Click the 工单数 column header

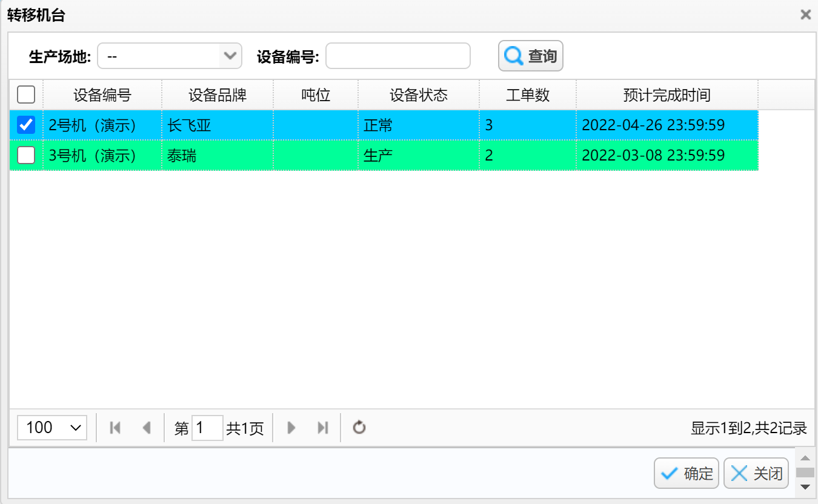[528, 94]
